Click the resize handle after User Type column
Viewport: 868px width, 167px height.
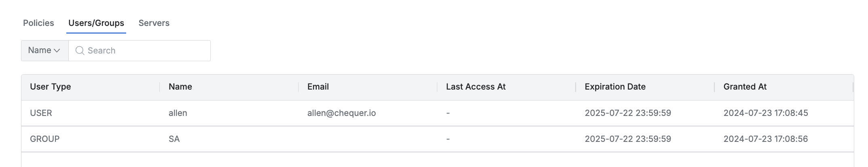(160, 87)
